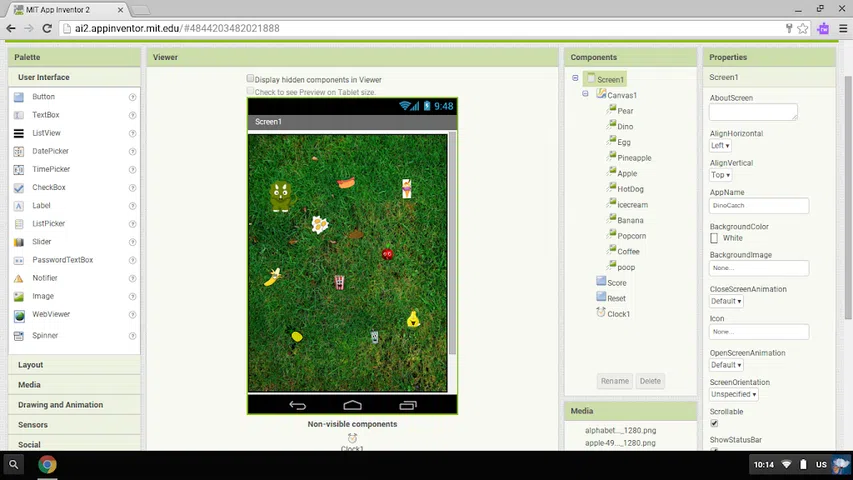Click the Notifier warning icon in palette
853x480 pixels.
click(18, 278)
